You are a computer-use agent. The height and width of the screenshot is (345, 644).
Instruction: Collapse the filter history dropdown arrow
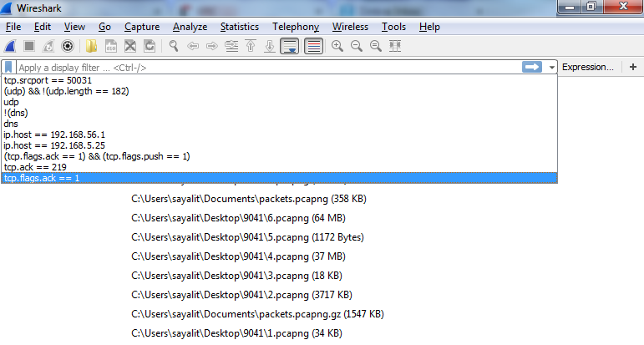coord(551,68)
